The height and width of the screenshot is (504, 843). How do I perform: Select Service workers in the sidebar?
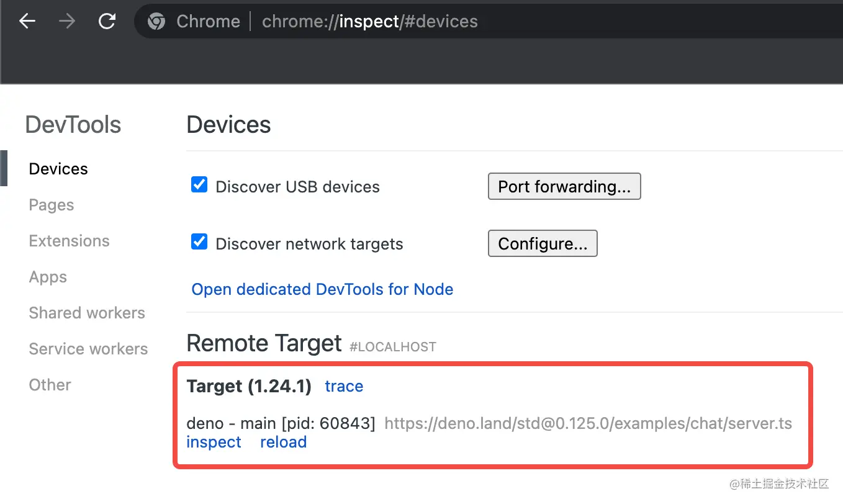pyautogui.click(x=88, y=349)
